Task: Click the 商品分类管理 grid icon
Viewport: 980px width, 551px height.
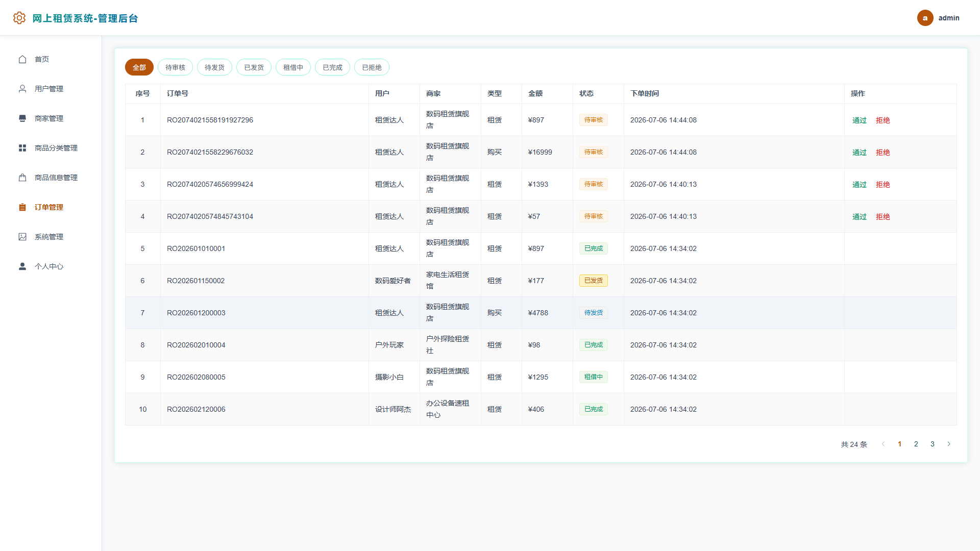Action: [22, 148]
